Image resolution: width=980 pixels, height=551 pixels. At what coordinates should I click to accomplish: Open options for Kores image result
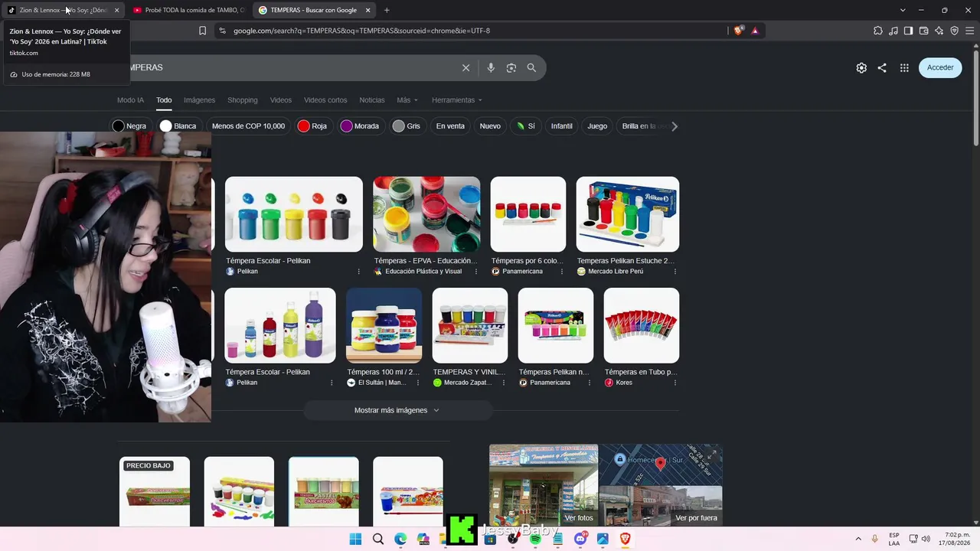tap(675, 383)
